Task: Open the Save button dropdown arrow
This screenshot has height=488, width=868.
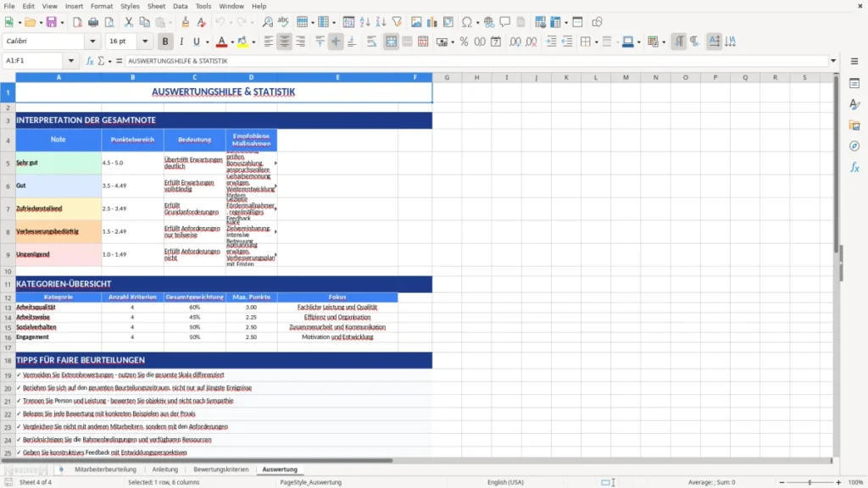Action: pyautogui.click(x=62, y=23)
